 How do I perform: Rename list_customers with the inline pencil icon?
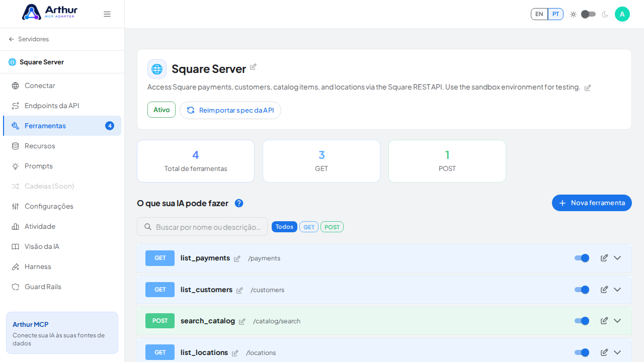pyautogui.click(x=239, y=291)
